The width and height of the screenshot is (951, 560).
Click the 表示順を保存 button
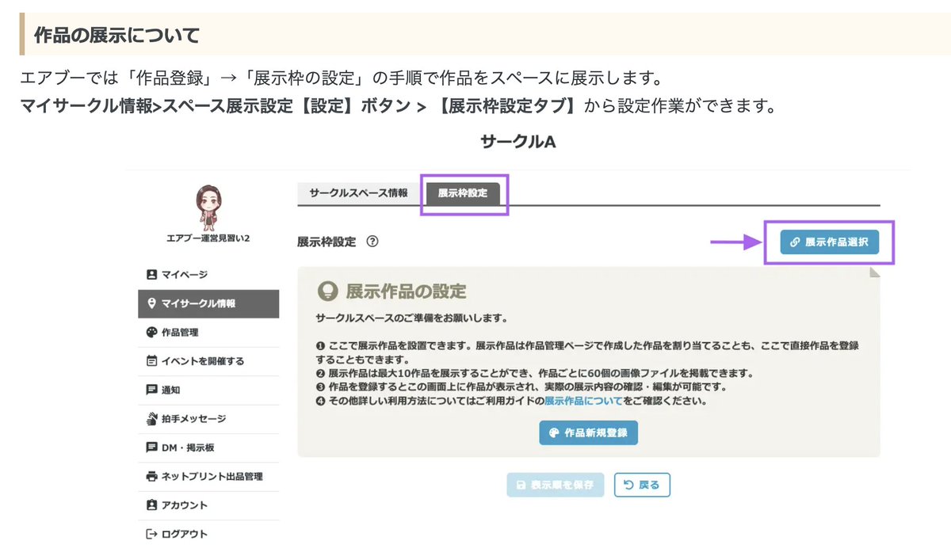(556, 485)
